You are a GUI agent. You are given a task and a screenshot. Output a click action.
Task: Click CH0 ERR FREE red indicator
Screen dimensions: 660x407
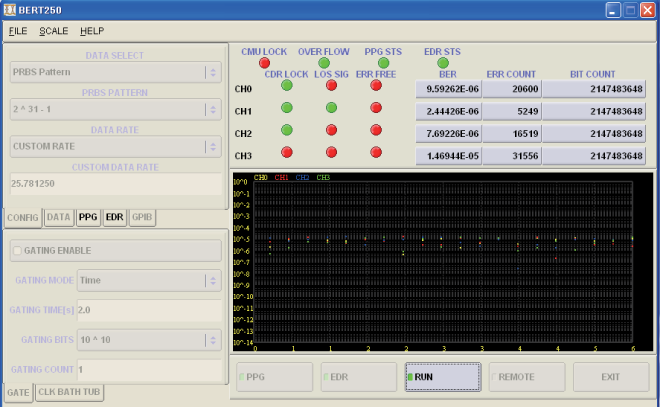click(x=376, y=85)
